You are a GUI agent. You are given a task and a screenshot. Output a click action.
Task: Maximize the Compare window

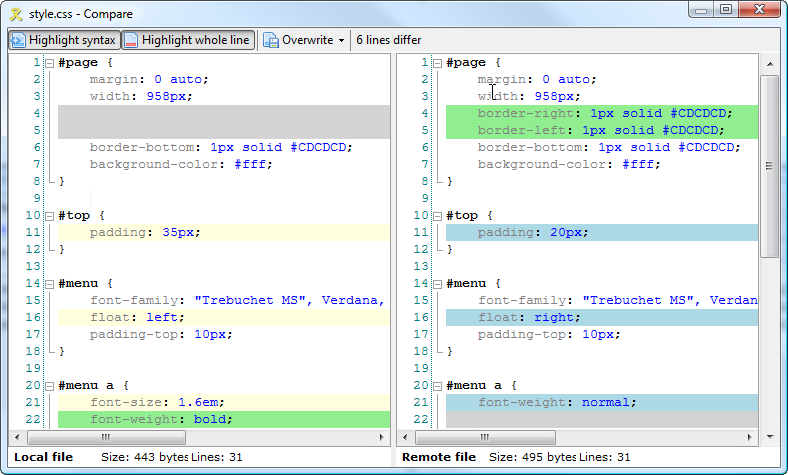click(726, 10)
